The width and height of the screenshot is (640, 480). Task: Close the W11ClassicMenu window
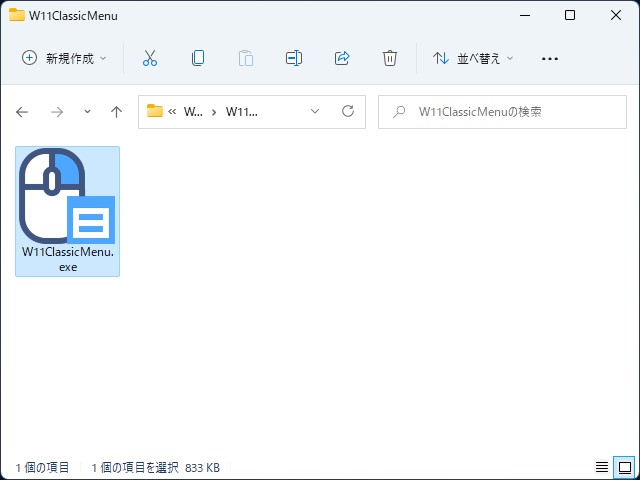click(616, 16)
